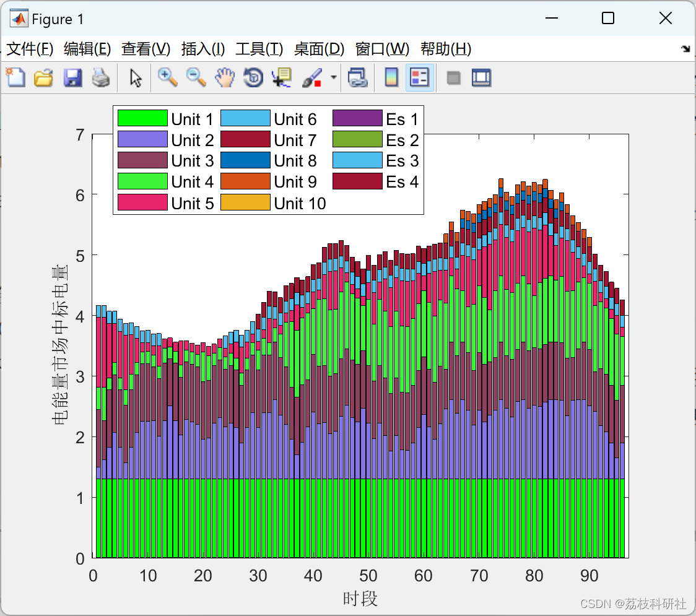Image resolution: width=696 pixels, height=616 pixels.
Task: Click the y-axis tick label 7
Action: [x=80, y=135]
